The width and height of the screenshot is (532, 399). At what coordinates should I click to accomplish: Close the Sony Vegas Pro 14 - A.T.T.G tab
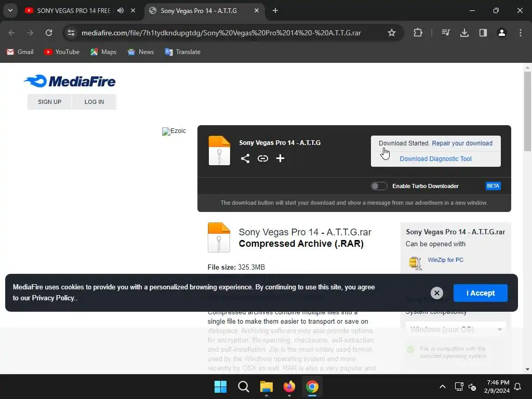click(x=257, y=10)
